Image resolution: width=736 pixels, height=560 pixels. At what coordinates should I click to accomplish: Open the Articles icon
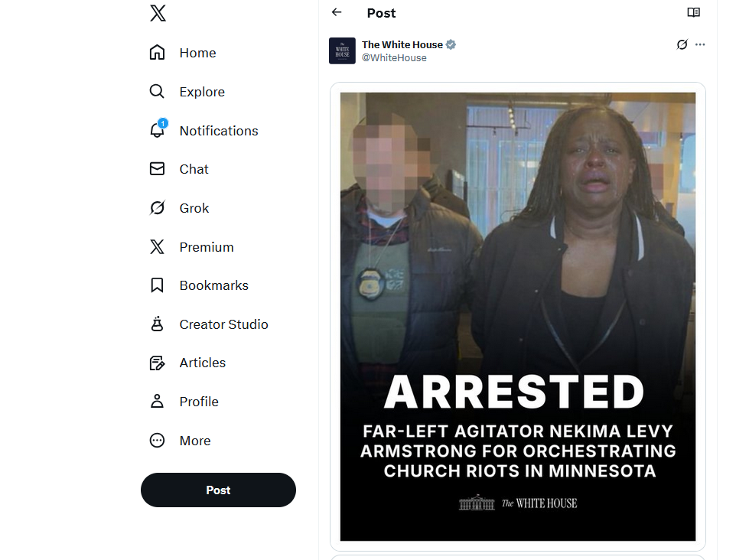[158, 363]
